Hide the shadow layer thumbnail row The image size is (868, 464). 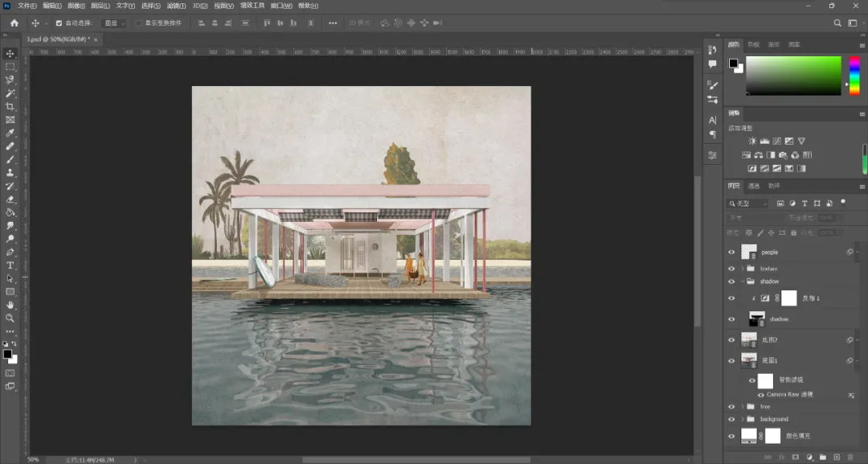point(731,319)
